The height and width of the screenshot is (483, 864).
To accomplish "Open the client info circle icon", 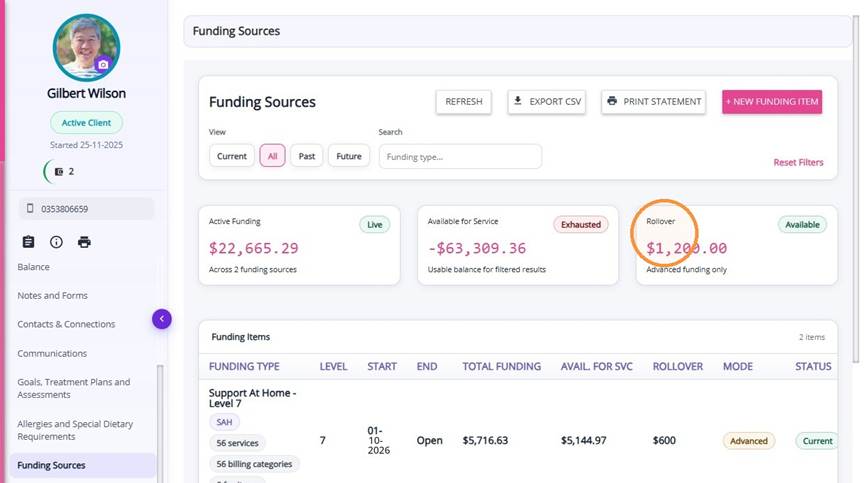I will (x=56, y=242).
